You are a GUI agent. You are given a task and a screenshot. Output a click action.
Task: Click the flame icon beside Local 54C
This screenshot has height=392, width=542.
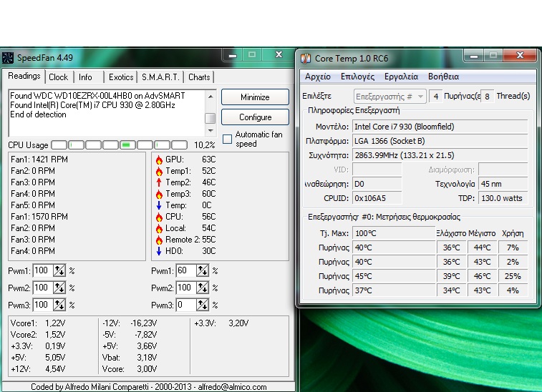coord(159,228)
